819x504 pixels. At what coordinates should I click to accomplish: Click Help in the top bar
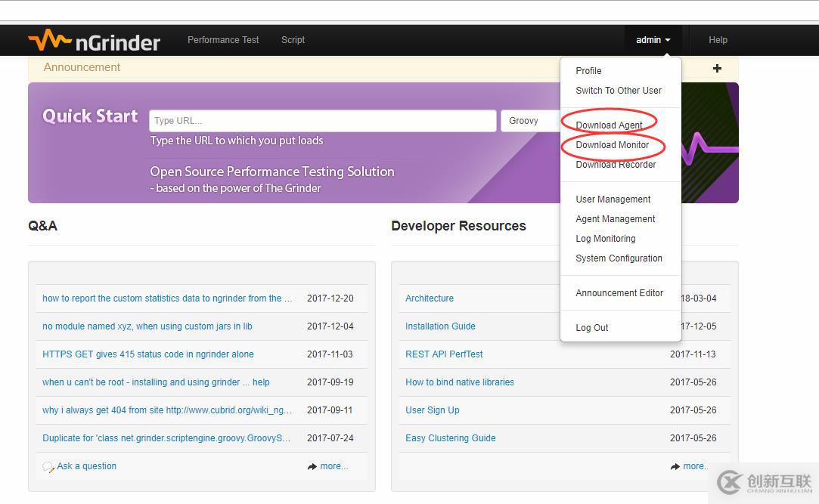tap(718, 40)
